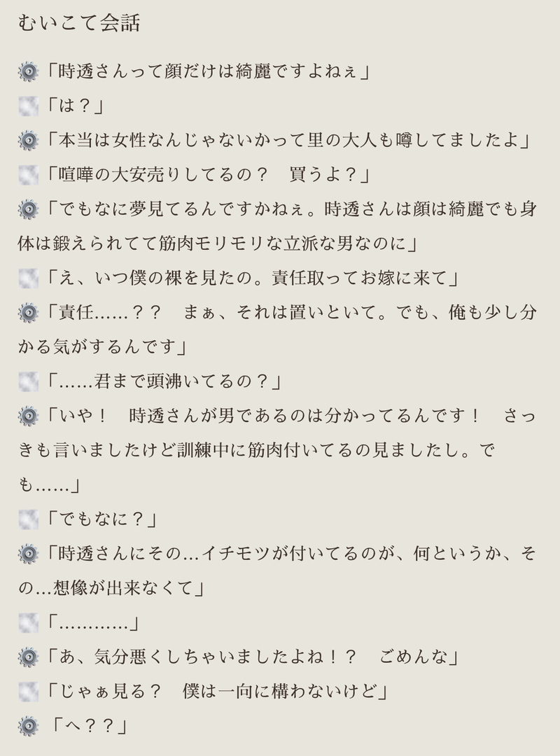The height and width of the screenshot is (756, 560).
Task: Click the gear icon before 「いや！ 時透さんが男である」
Action: click(28, 416)
